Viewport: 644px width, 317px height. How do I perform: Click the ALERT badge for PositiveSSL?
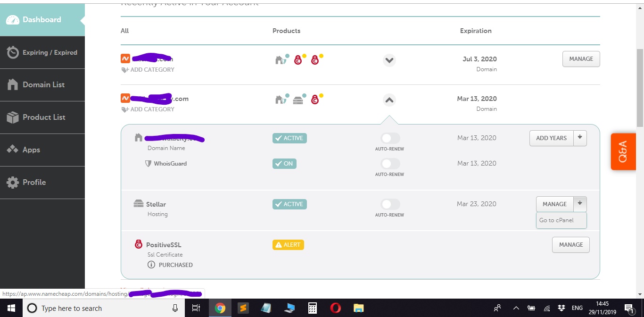tap(288, 245)
